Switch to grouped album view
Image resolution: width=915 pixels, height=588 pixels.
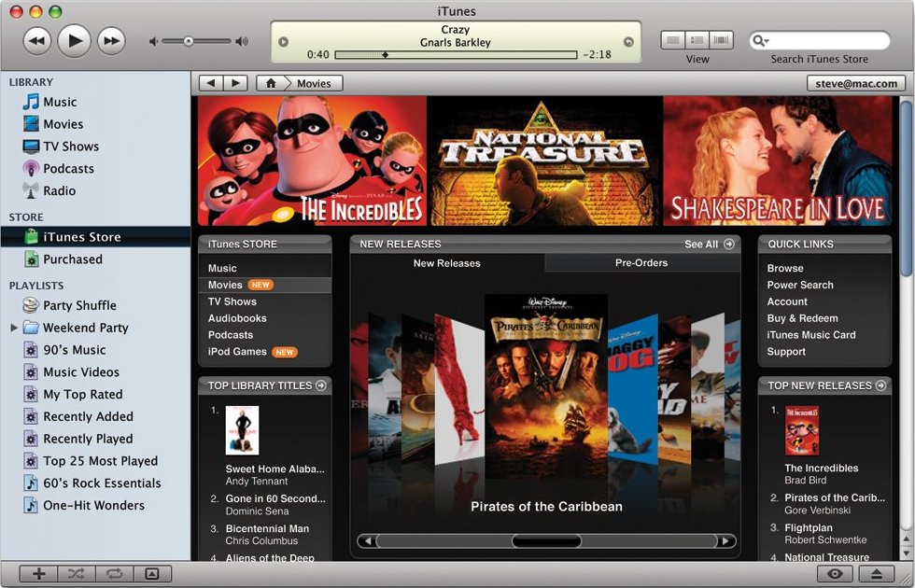[697, 39]
